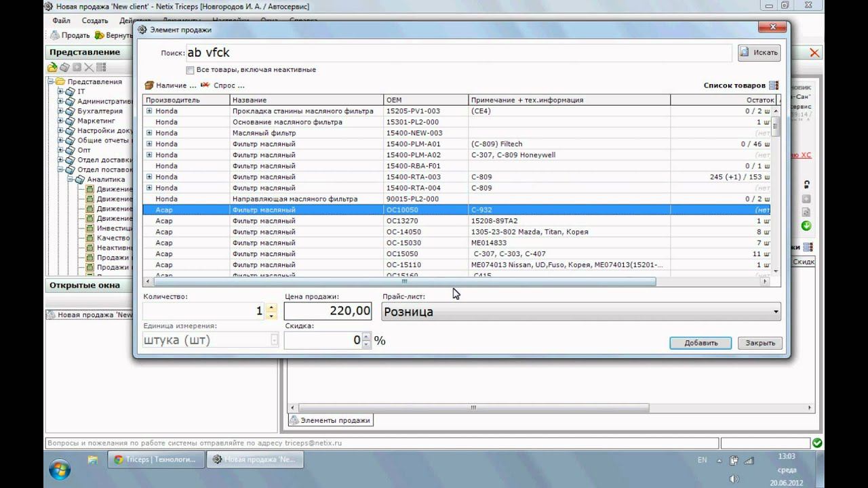This screenshot has width=868, height=488.
Task: Click the product table vertical scrollbar thumb
Action: [x=776, y=126]
